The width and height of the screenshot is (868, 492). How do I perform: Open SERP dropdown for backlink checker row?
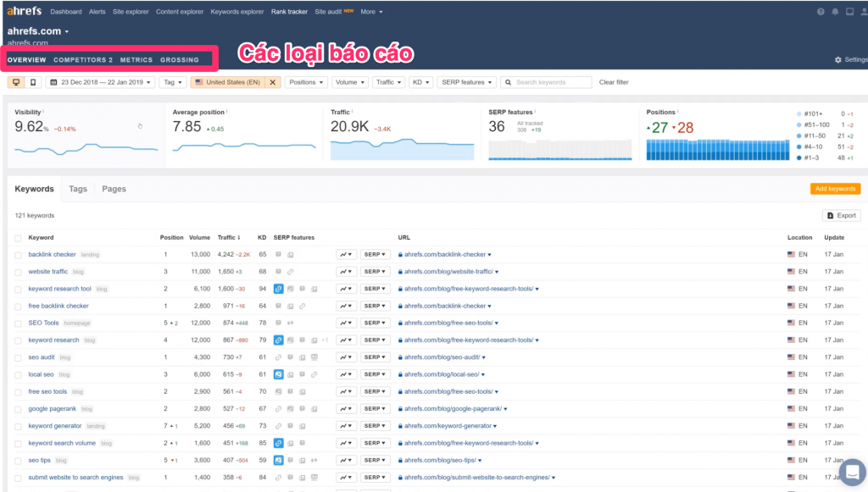pyautogui.click(x=375, y=254)
